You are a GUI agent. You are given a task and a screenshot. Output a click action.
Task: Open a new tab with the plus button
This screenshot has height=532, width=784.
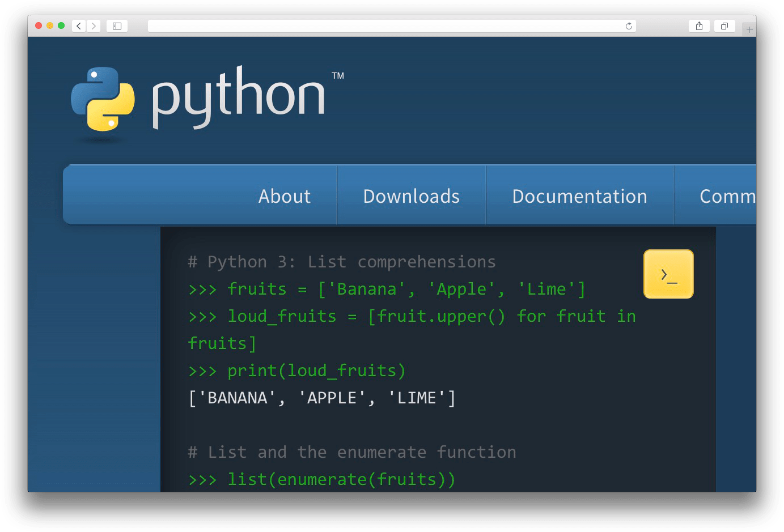[749, 29]
